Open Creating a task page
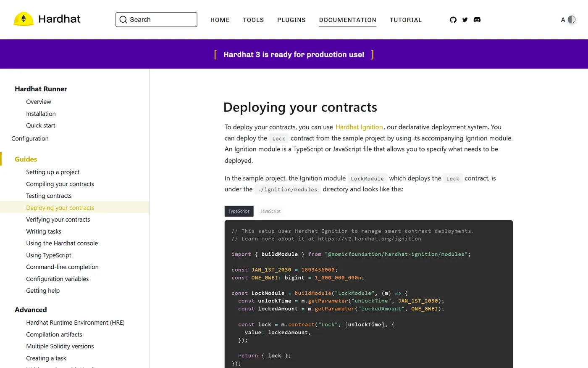This screenshot has width=588, height=368. tap(46, 358)
